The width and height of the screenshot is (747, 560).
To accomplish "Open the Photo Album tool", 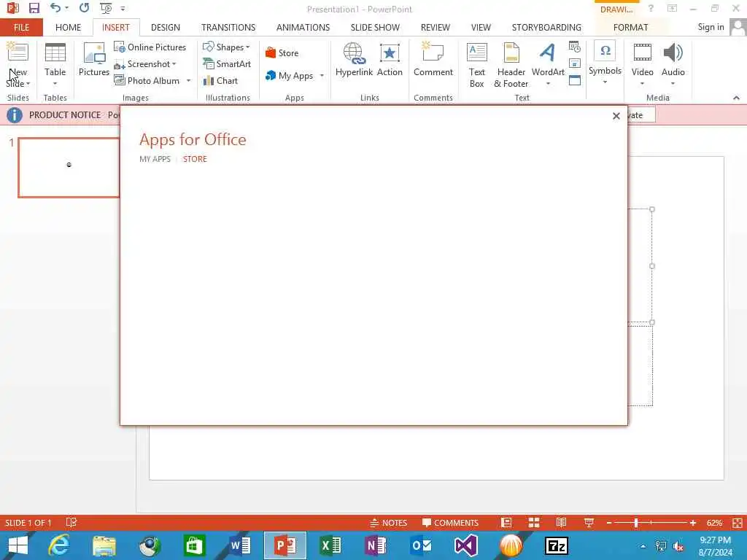I will tap(147, 80).
